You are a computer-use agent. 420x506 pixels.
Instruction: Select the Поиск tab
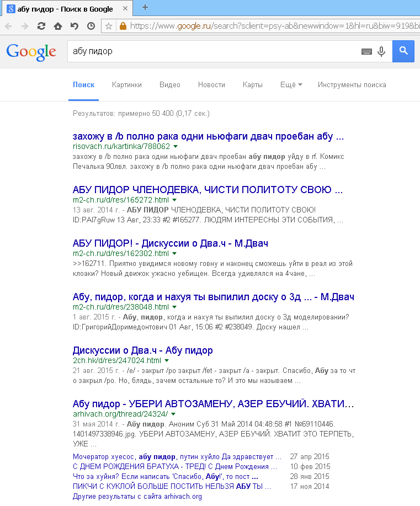tap(83, 85)
